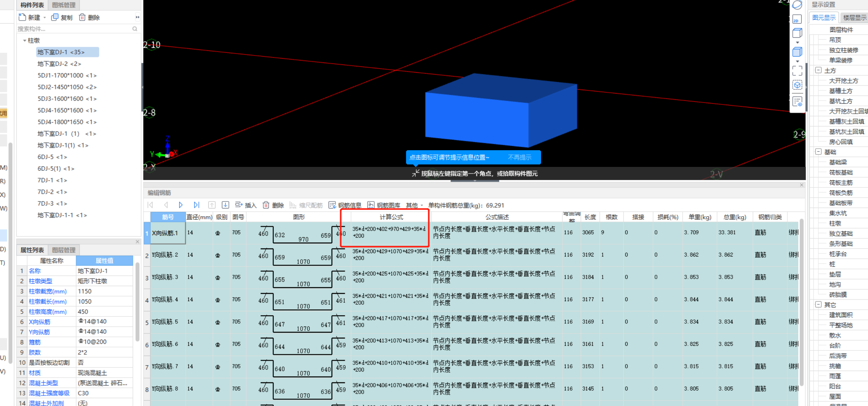Click 大开挖土方 in display settings
The width and height of the screenshot is (868, 406).
(x=844, y=81)
